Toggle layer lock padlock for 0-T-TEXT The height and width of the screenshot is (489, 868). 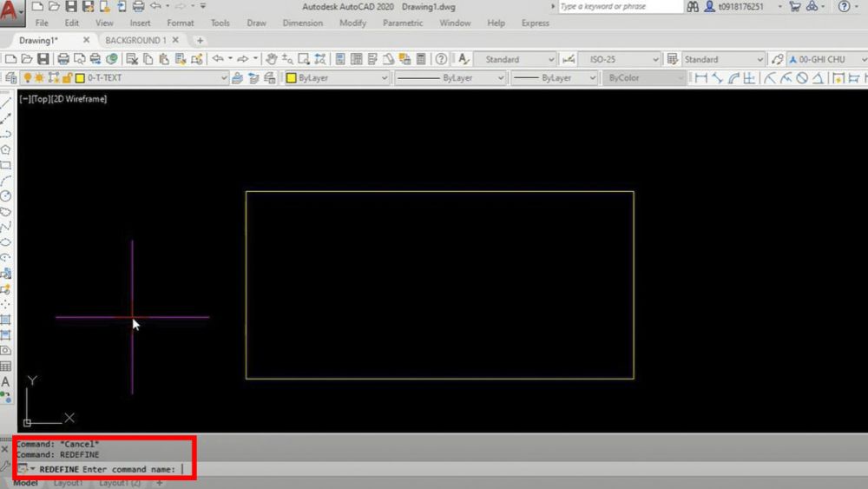tap(67, 78)
